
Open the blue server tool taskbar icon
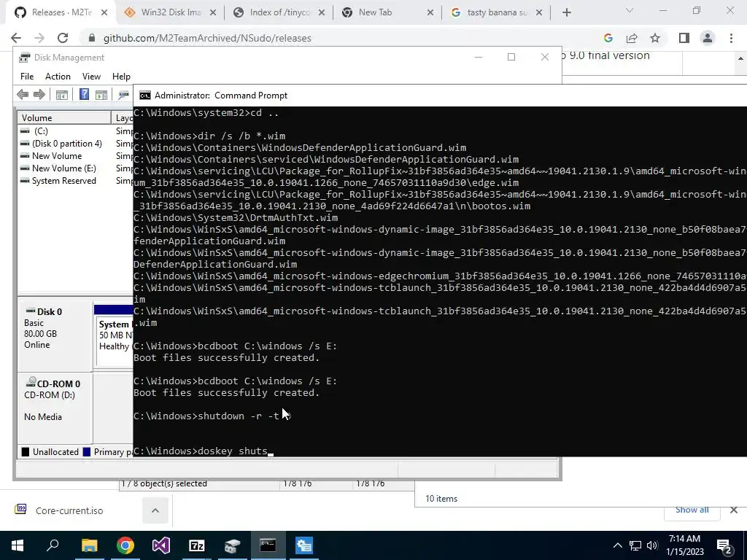coord(304,545)
